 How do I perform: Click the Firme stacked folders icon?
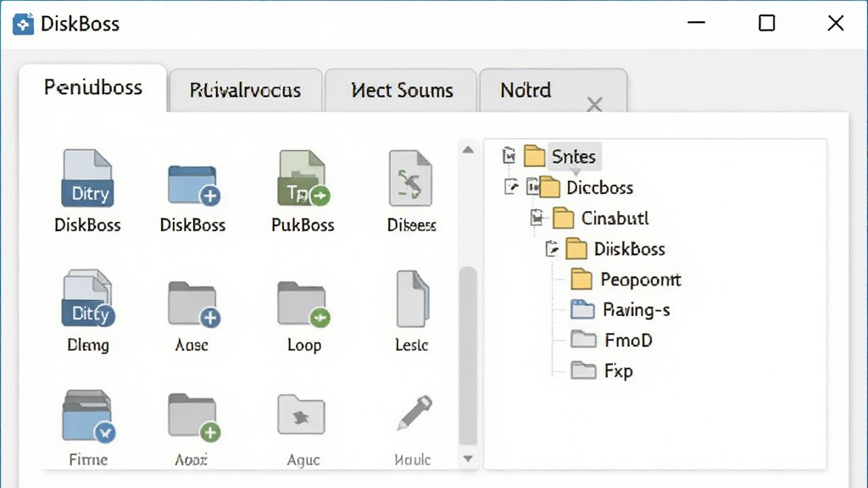(88, 416)
